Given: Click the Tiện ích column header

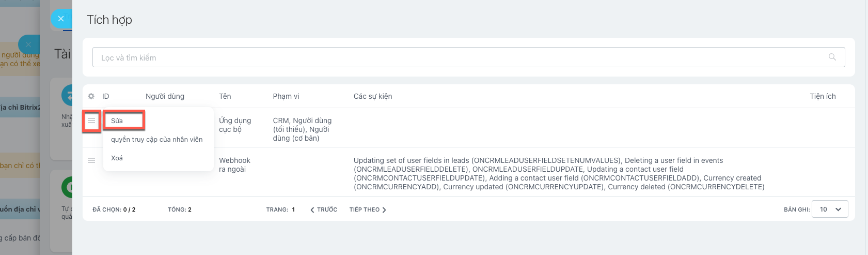Looking at the screenshot, I should pos(823,97).
